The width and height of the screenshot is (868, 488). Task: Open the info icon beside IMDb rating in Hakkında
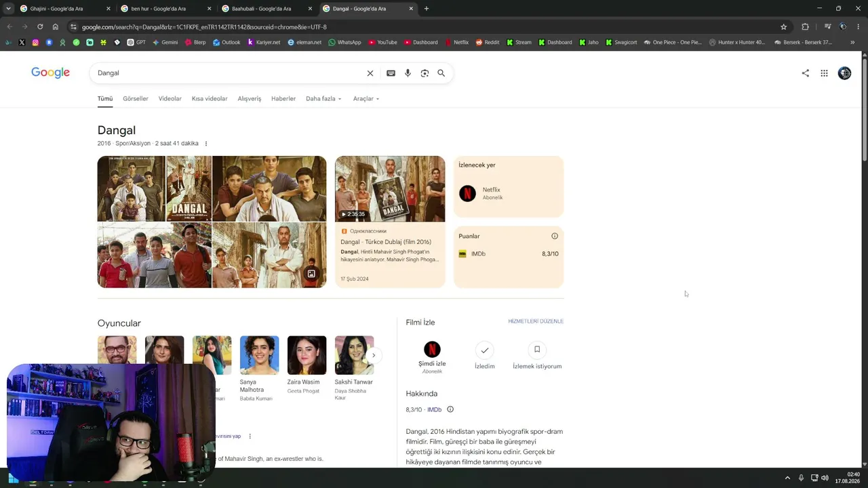point(450,409)
